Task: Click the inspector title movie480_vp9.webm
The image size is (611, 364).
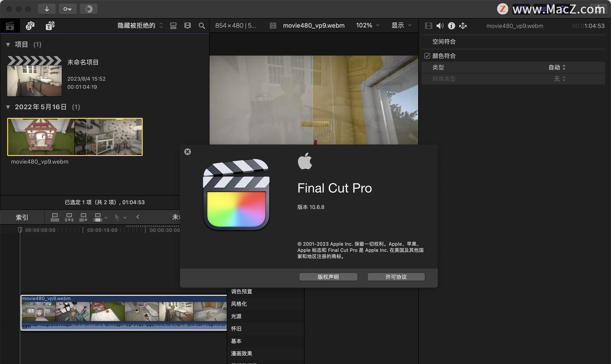Action: point(515,26)
